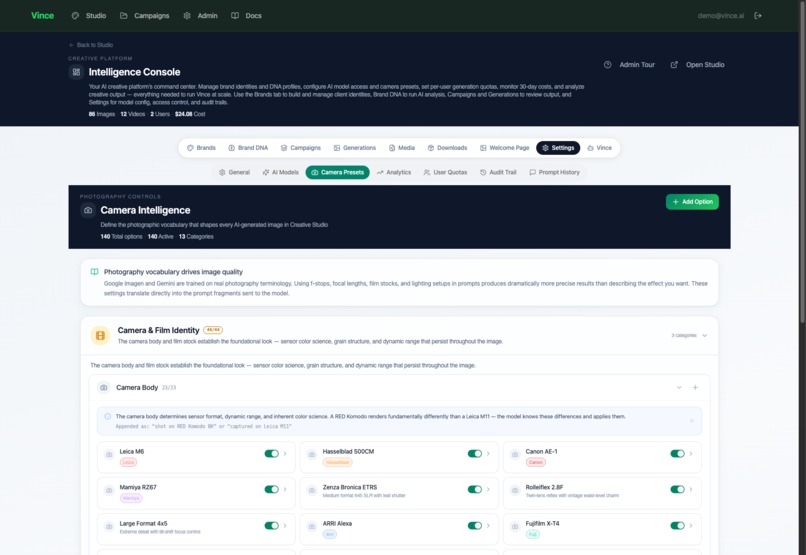
Task: Open the Analytics sub-tab
Action: [x=394, y=172]
